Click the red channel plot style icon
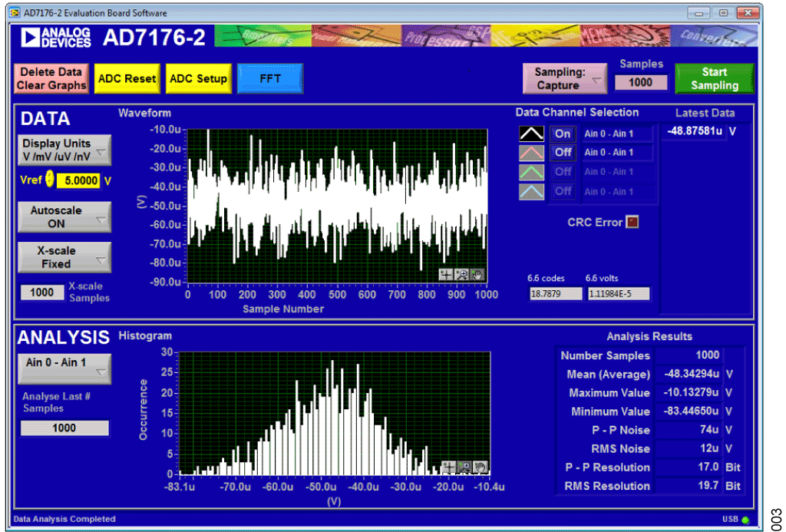This screenshot has width=786, height=532. tap(532, 153)
